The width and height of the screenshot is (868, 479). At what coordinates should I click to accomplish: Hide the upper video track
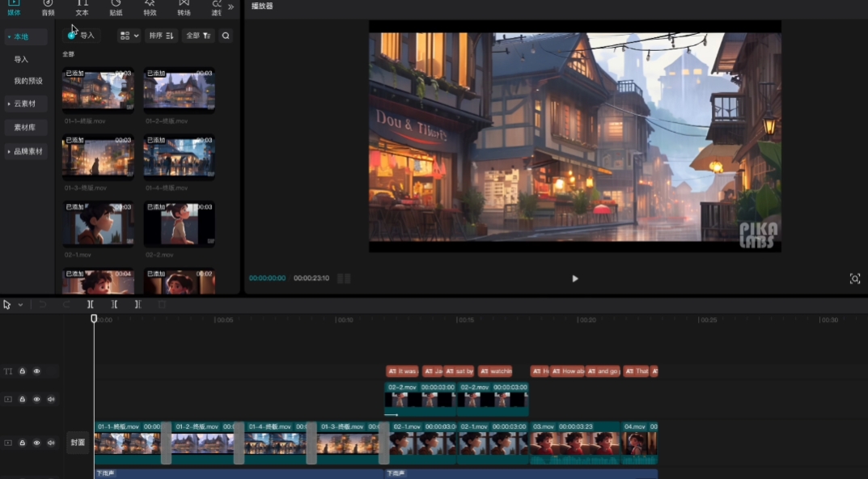(36, 399)
